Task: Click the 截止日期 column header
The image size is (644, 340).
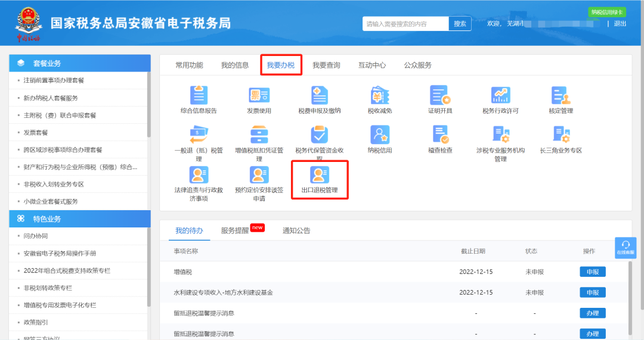Action: pyautogui.click(x=473, y=251)
